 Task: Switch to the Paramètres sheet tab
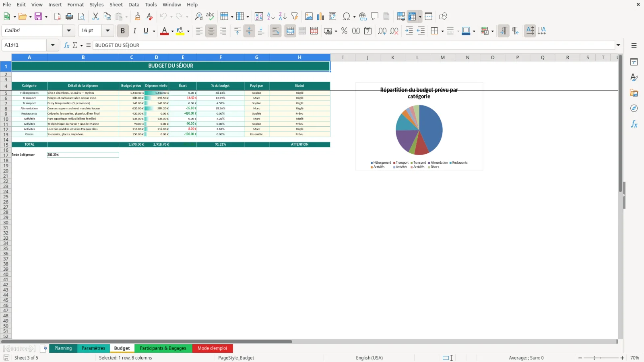[93, 348]
